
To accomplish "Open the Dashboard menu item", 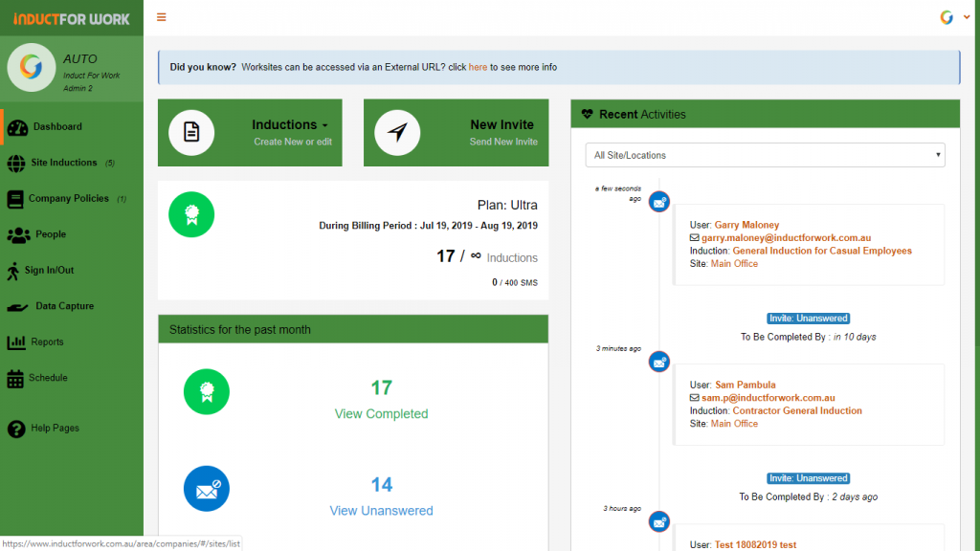I will (x=57, y=127).
